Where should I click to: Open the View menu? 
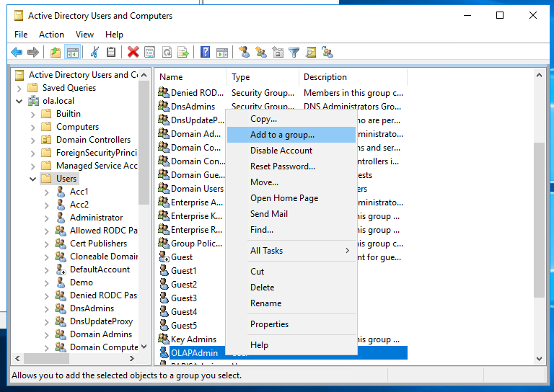(x=84, y=35)
